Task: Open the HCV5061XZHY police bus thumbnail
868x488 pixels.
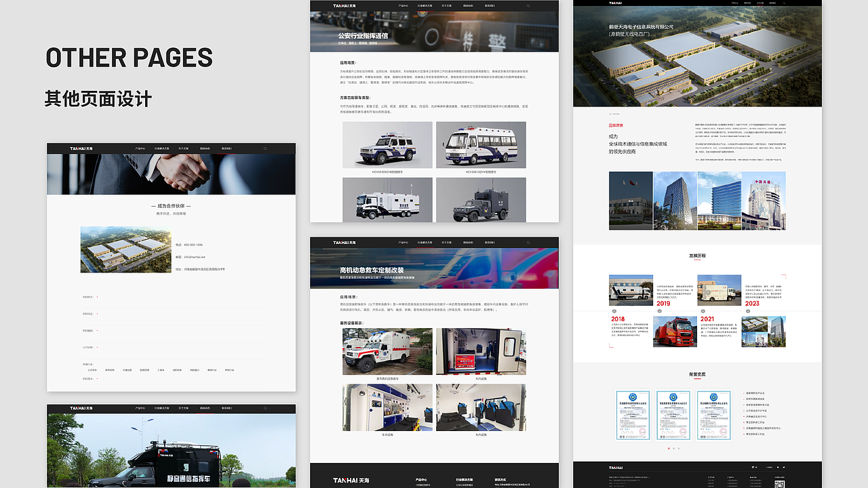Action: 481,145
